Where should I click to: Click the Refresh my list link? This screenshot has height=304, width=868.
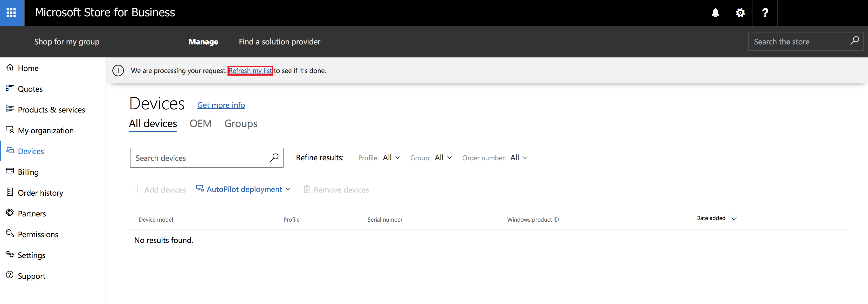[250, 70]
